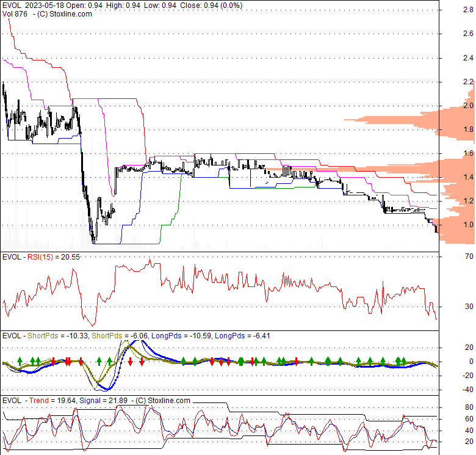Click the 20 axis label in Trend panel
The height and width of the screenshot is (455, 476).
(x=469, y=442)
